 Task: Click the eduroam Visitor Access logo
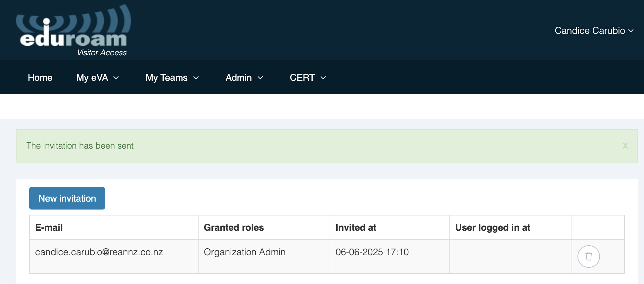click(73, 30)
